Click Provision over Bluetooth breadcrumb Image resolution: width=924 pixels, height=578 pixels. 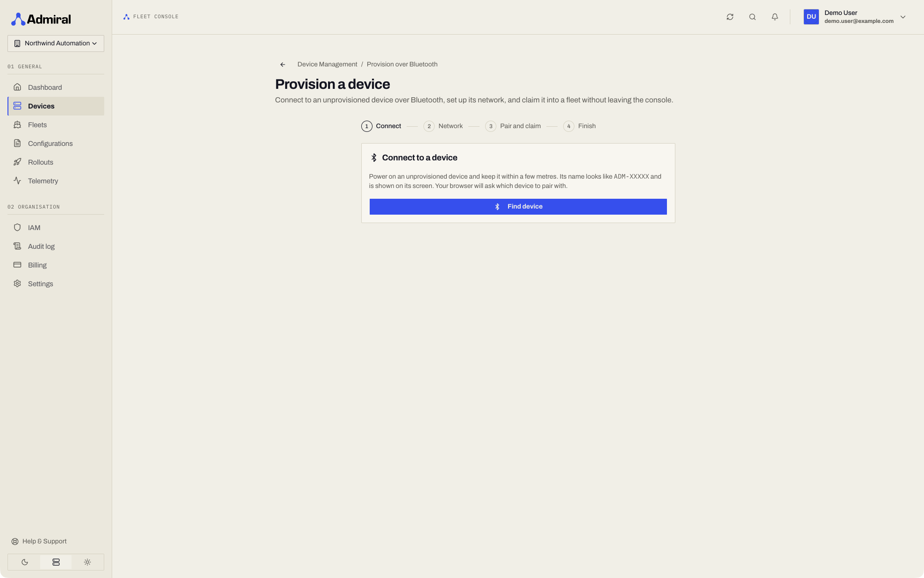point(402,65)
